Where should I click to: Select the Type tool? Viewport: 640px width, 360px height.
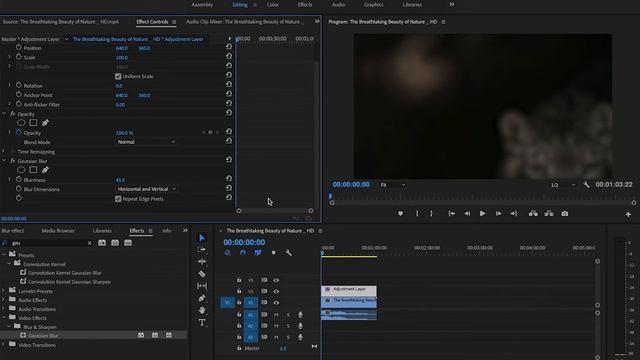click(x=202, y=322)
